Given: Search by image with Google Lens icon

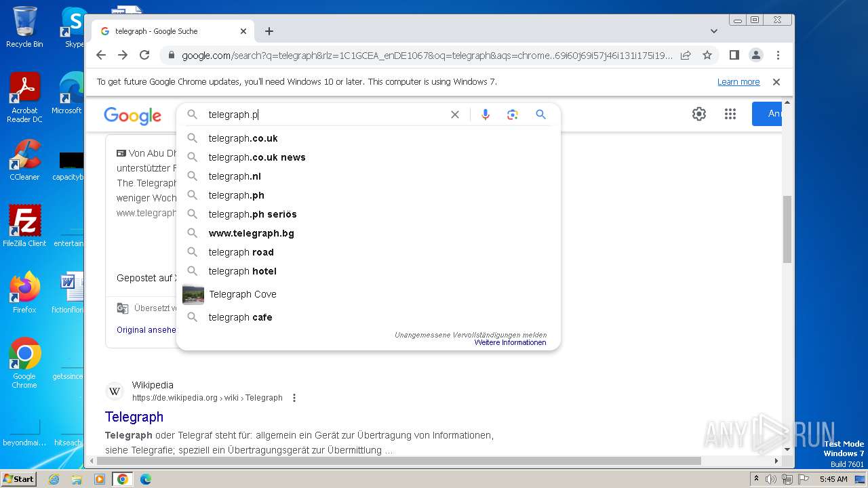Looking at the screenshot, I should click(513, 115).
